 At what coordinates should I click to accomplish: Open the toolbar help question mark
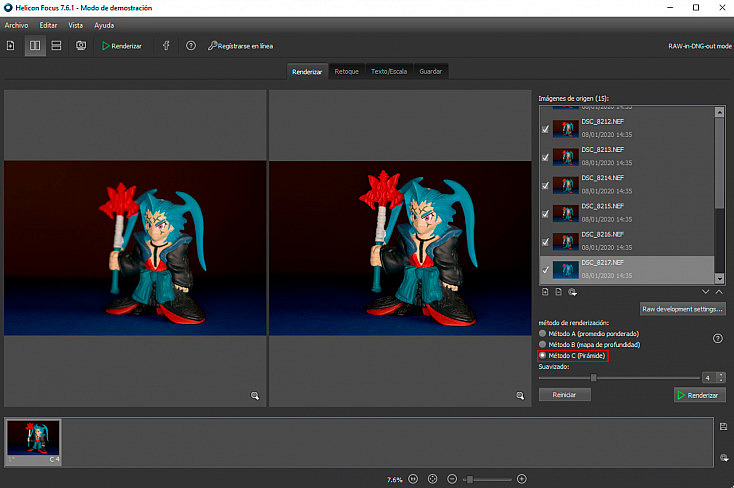coord(191,45)
